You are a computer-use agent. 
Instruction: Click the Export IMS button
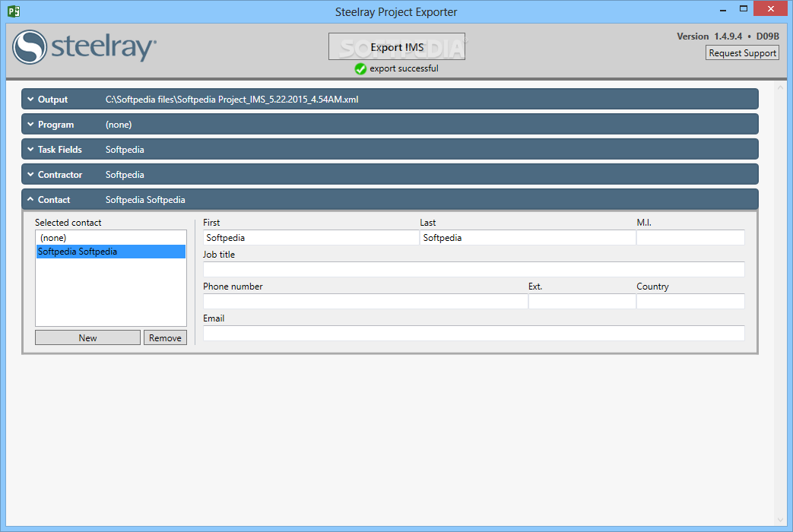click(397, 47)
